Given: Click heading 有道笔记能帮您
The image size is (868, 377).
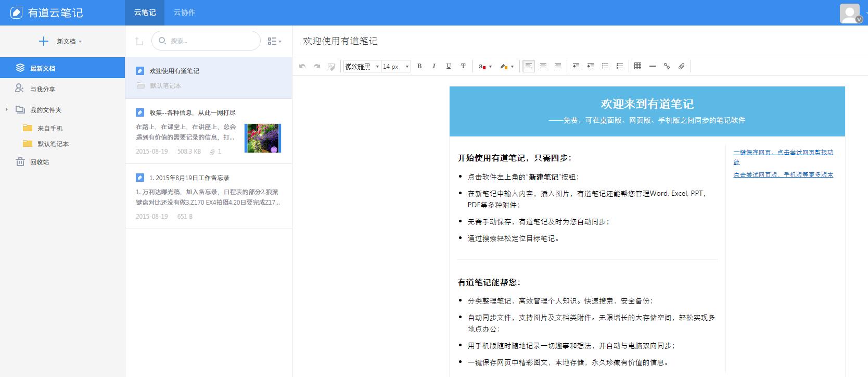Looking at the screenshot, I should point(489,282).
